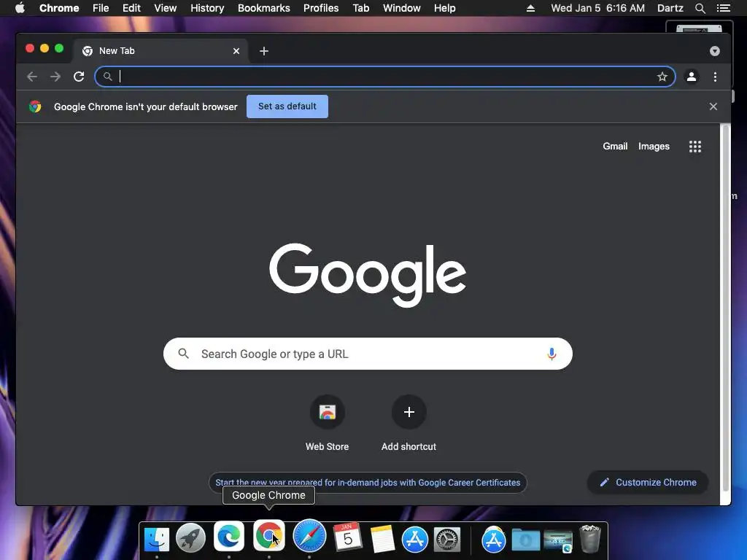Expand the tab search dropdown arrow
The width and height of the screenshot is (747, 560).
click(715, 51)
